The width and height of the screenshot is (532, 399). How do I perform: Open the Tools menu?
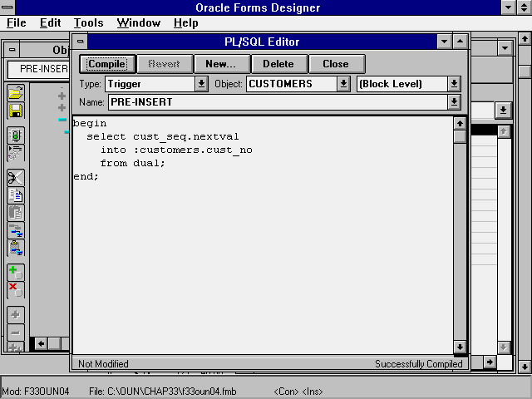[x=88, y=22]
